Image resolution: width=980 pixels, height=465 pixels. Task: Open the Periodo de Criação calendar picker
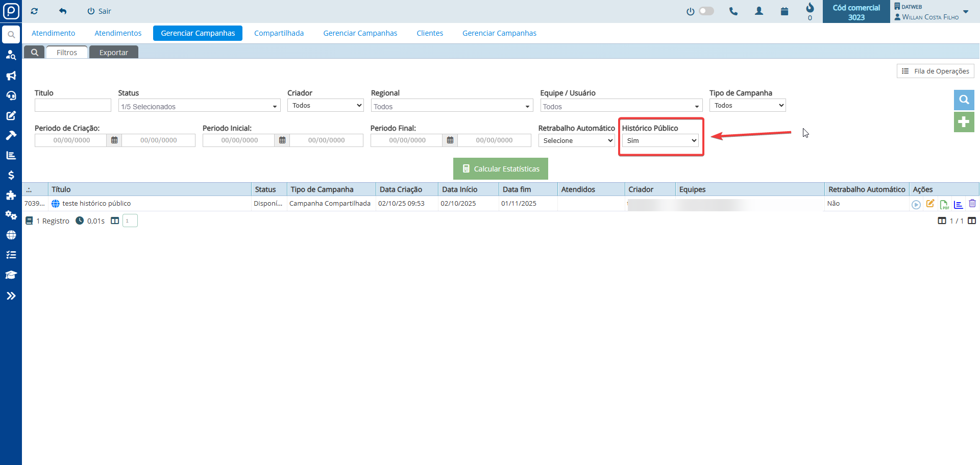(114, 140)
